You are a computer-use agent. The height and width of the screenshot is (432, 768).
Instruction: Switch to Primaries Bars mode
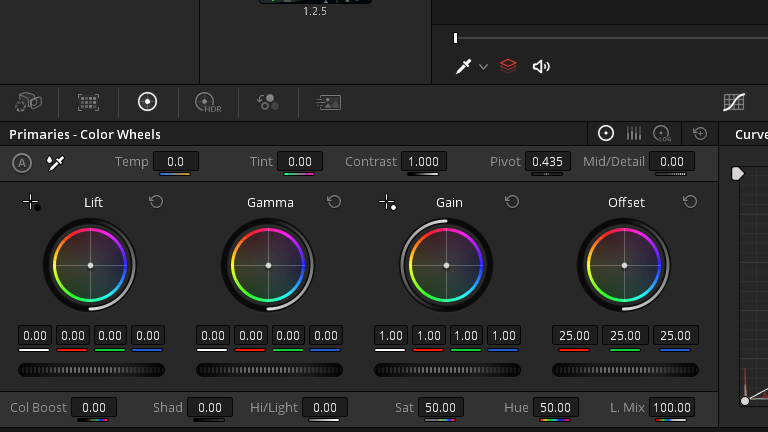point(634,133)
